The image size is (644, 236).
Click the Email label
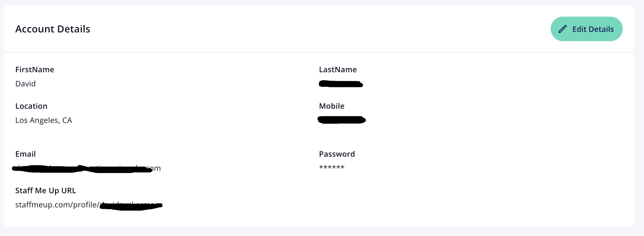click(x=25, y=154)
